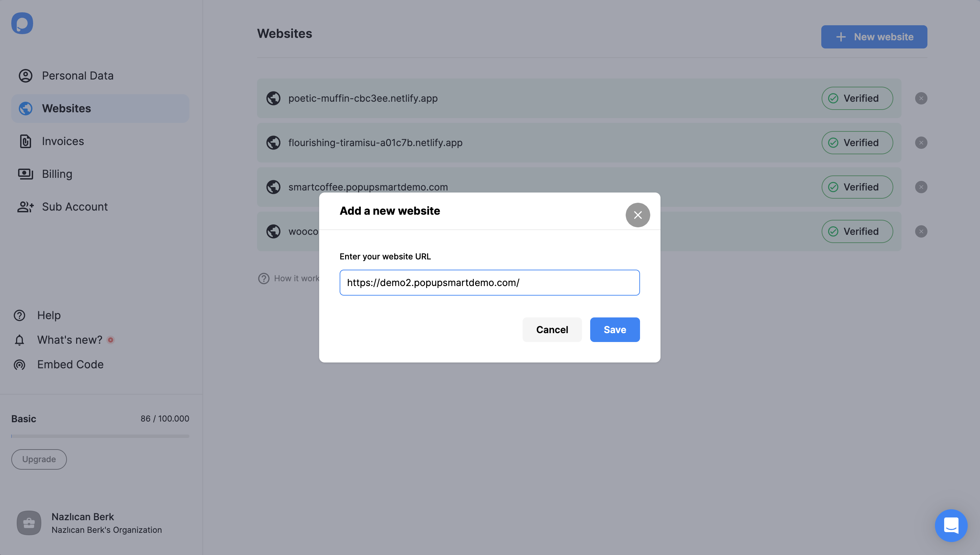Click the website URL input field
The width and height of the screenshot is (980, 555).
coord(489,282)
